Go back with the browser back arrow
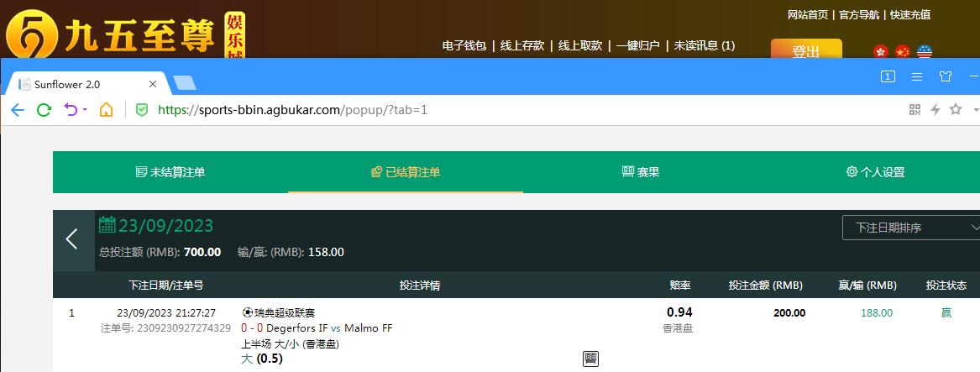Image resolution: width=980 pixels, height=372 pixels. pyautogui.click(x=18, y=110)
